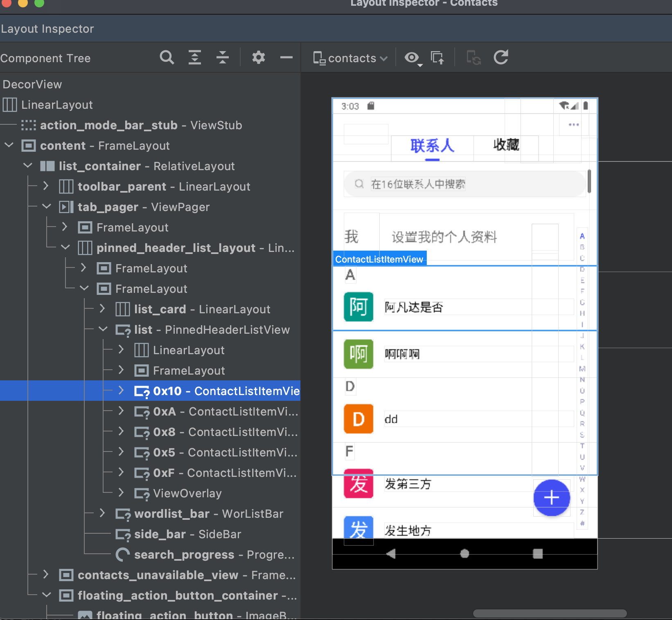This screenshot has height=620, width=672.
Task: Collapse the content FrameLayout node
Action: tap(9, 145)
